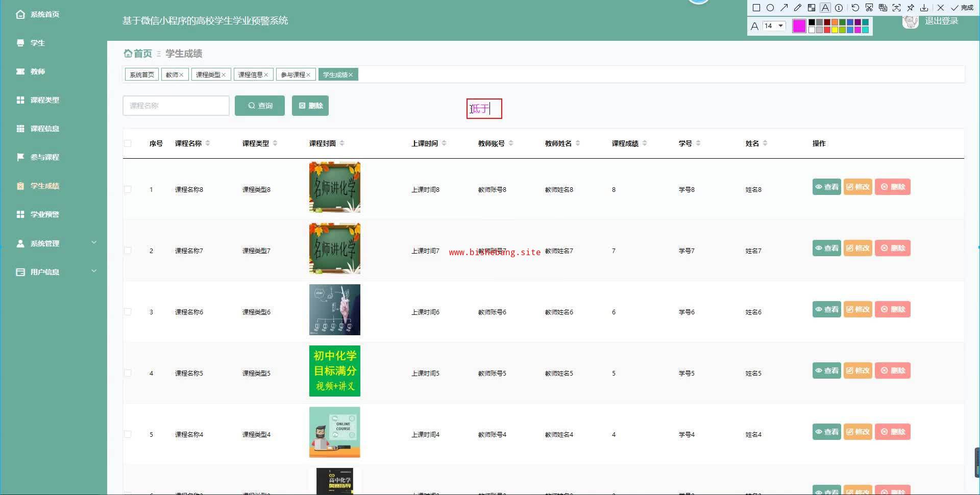Select the numbered marker tool

click(x=839, y=8)
